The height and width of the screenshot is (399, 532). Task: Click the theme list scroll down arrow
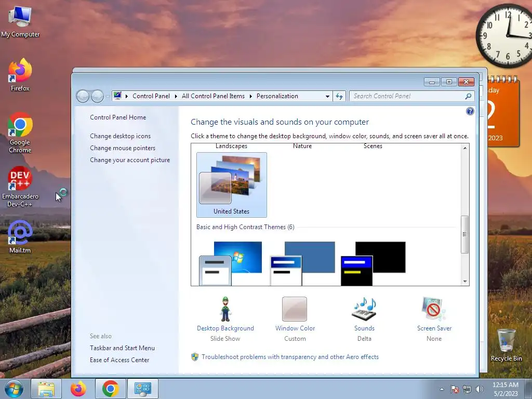tap(465, 281)
